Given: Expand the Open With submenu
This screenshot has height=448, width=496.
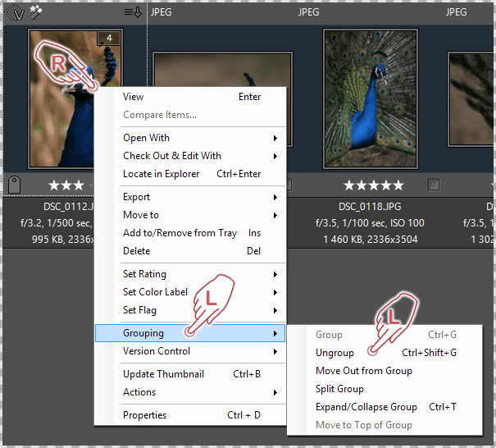Looking at the screenshot, I should pos(191,138).
